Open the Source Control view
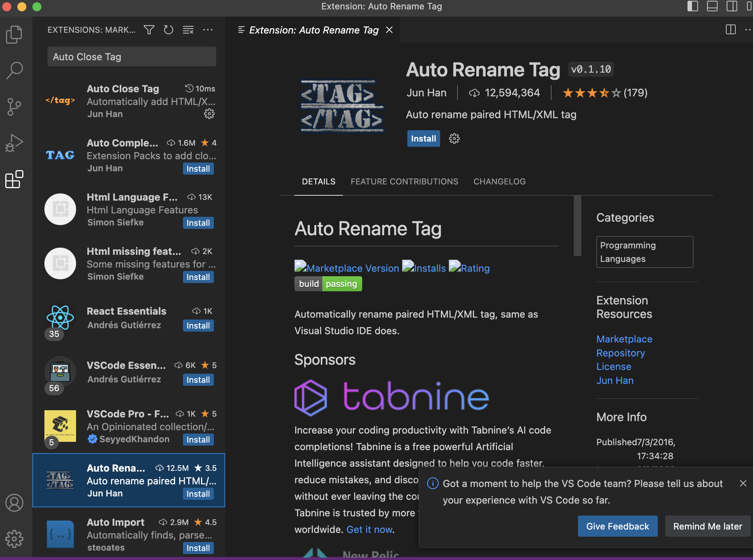Image resolution: width=753 pixels, height=560 pixels. [14, 107]
